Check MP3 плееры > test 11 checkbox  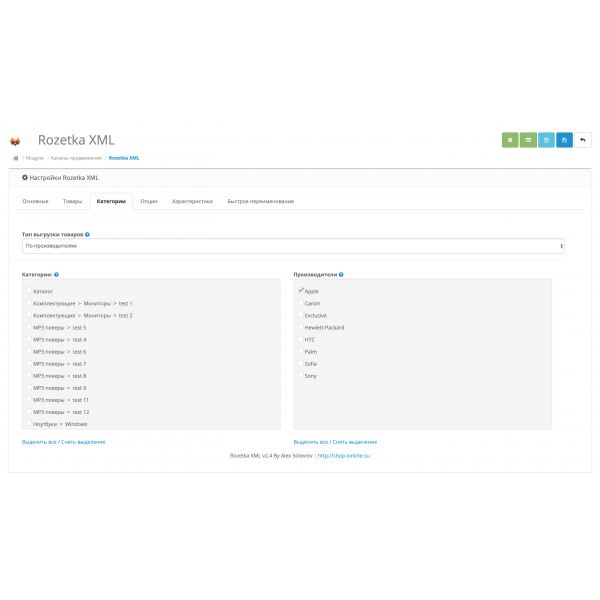(29, 399)
